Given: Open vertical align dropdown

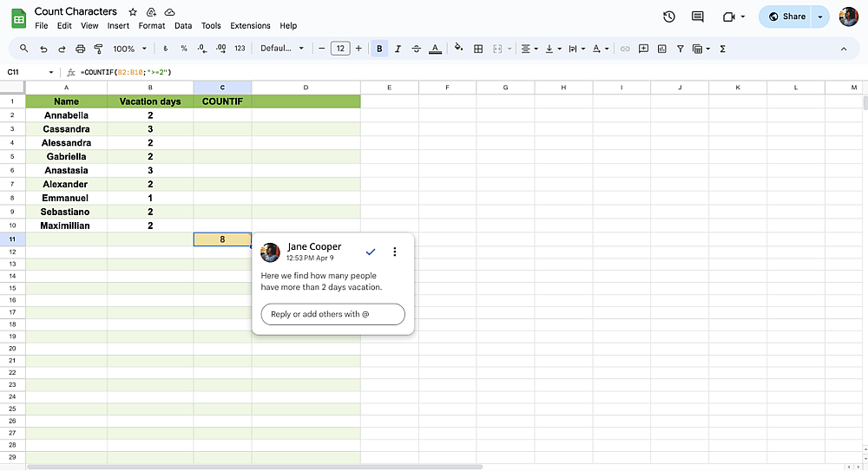Looking at the screenshot, I should click(x=553, y=49).
